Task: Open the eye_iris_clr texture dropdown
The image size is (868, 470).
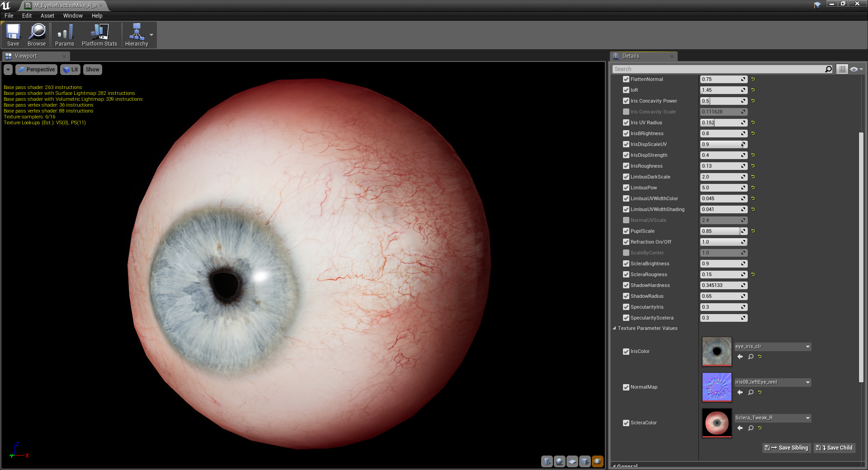Action: click(808, 347)
